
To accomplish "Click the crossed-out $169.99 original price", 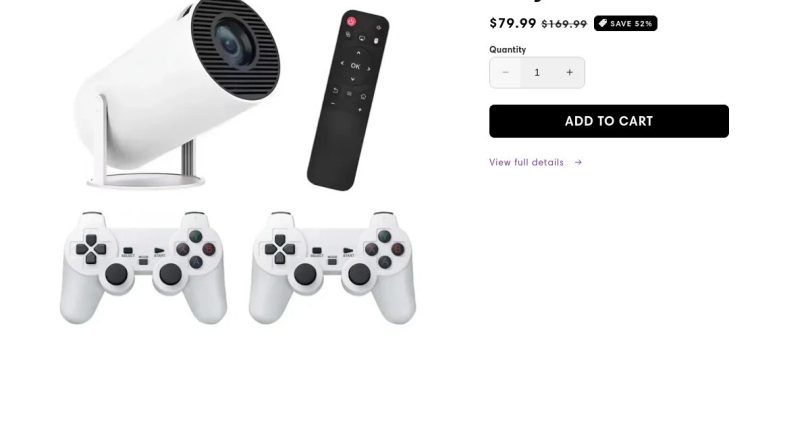I will tap(564, 24).
